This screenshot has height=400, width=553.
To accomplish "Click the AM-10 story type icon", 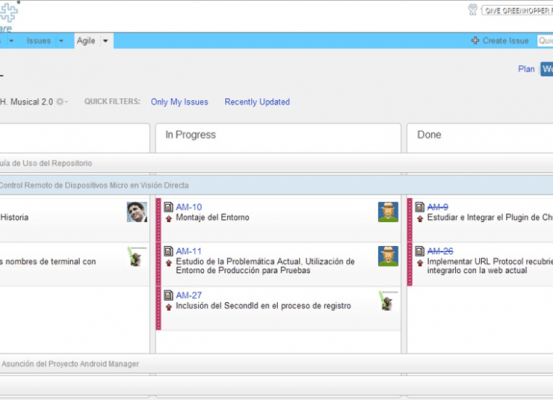I will coord(169,207).
